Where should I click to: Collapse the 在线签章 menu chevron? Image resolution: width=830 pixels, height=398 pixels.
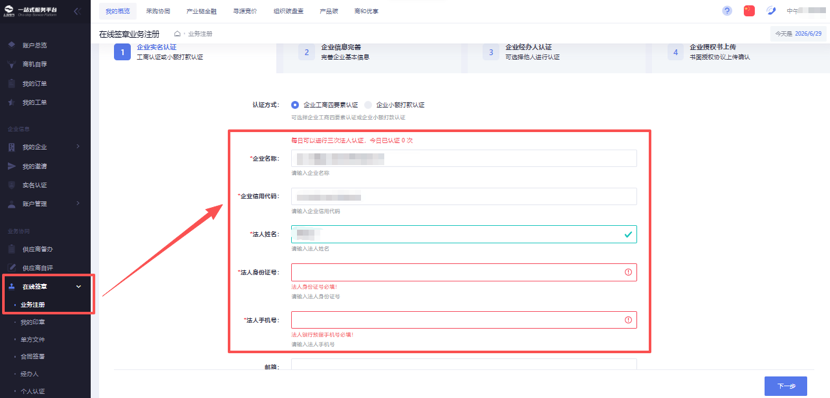click(x=79, y=286)
